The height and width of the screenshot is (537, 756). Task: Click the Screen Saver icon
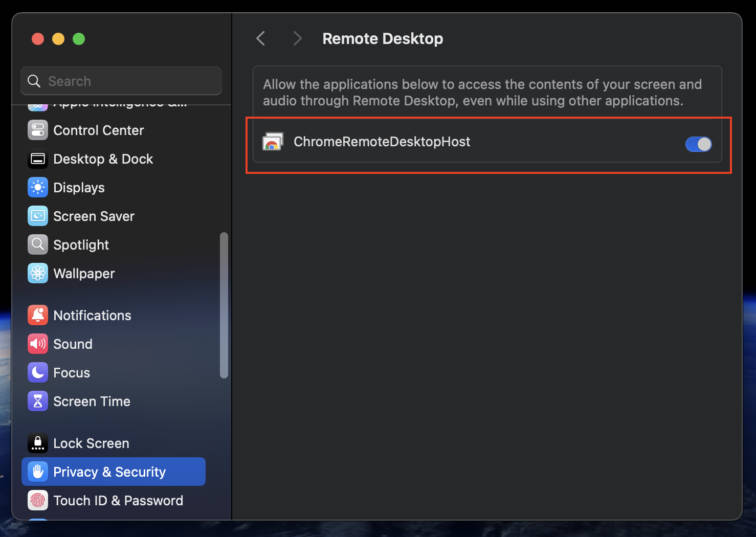[38, 216]
